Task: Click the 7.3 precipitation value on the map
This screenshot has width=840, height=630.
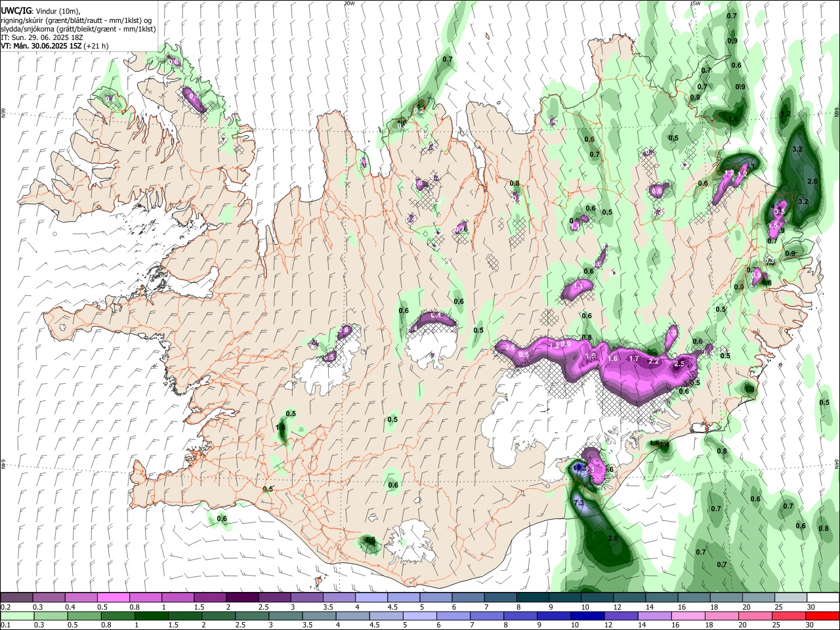Action: coord(579,503)
